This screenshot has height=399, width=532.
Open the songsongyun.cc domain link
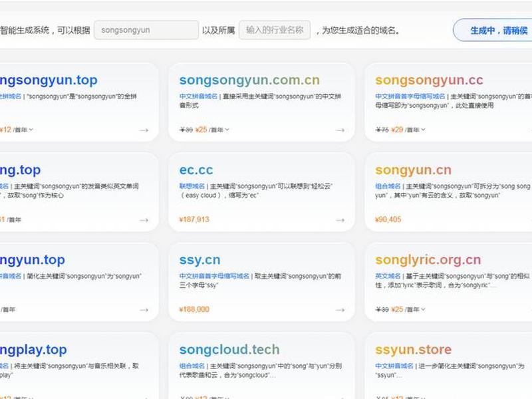[x=429, y=80]
